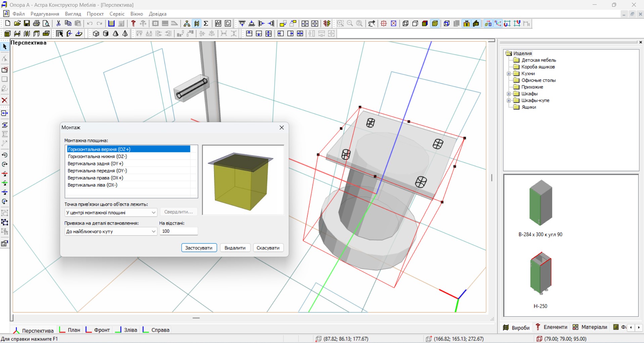The height and width of the screenshot is (343, 644).
Task: Click the red X delete tool
Action: pos(5,100)
